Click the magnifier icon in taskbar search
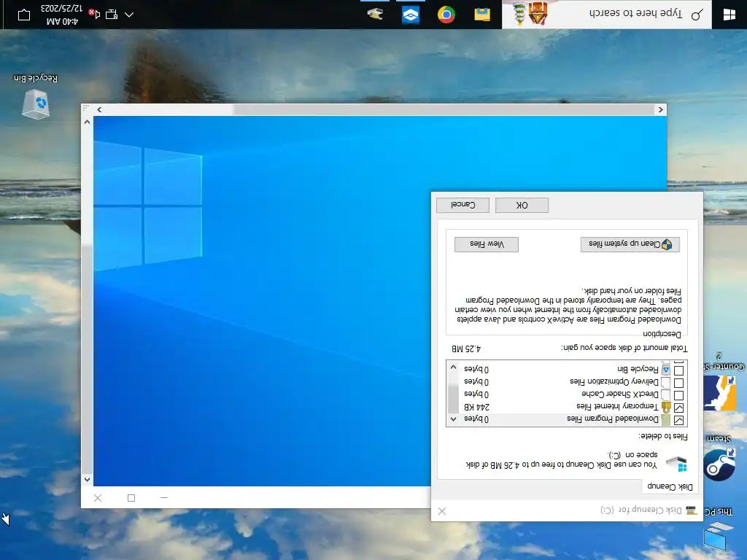747x560 pixels. pos(697,15)
